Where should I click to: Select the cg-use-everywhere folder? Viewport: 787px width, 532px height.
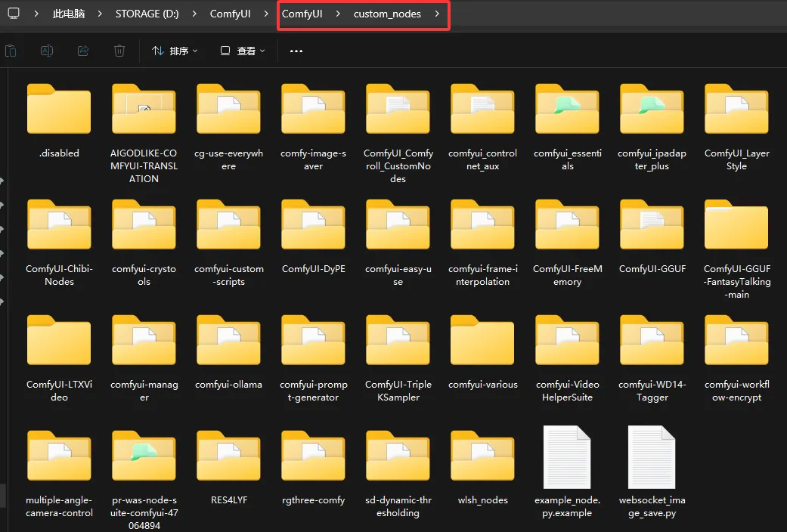pos(229,128)
